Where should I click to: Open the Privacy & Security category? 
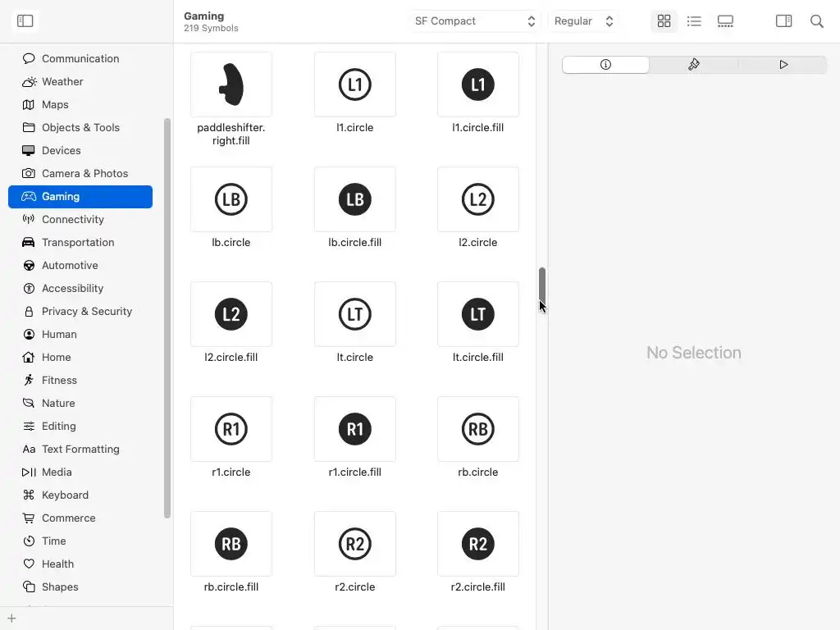point(80,311)
